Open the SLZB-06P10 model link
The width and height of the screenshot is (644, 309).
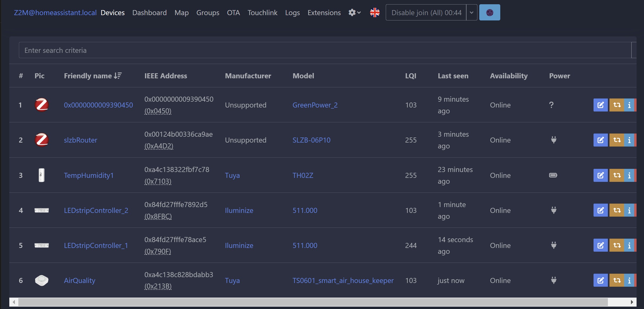click(x=311, y=140)
